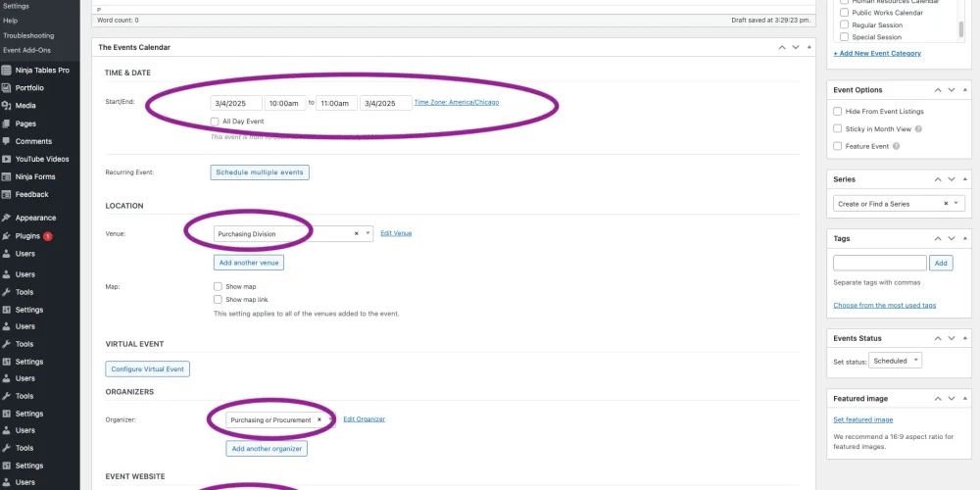Click help icon beside Sticky in Month View
The width and height of the screenshot is (980, 490).
pyautogui.click(x=918, y=128)
